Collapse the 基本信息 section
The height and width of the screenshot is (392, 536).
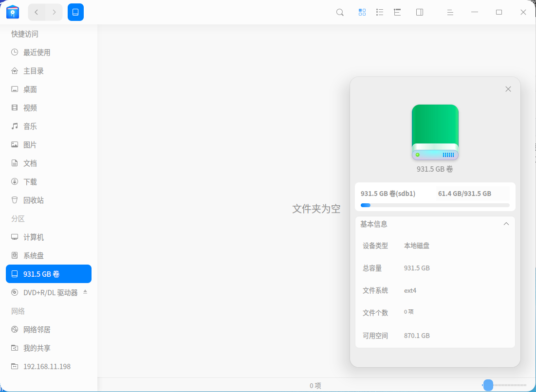point(506,224)
